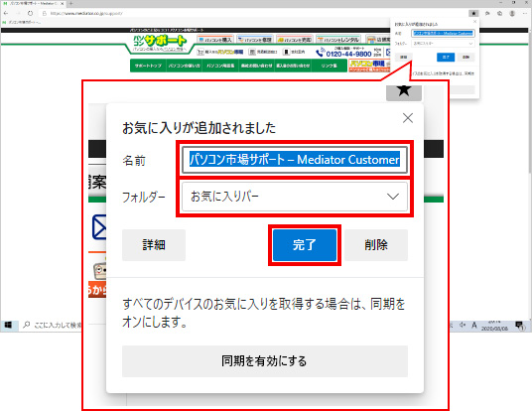The width and height of the screenshot is (532, 411).
Task: Click the パソコンサポート site logo
Action: coord(160,44)
